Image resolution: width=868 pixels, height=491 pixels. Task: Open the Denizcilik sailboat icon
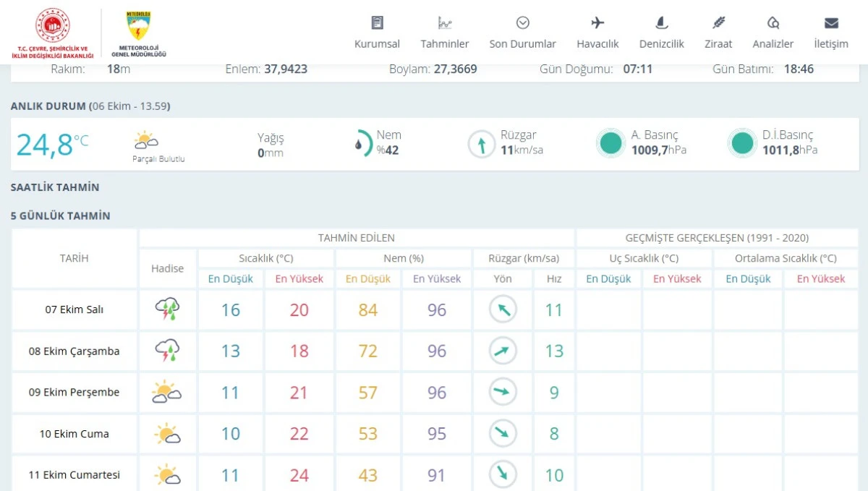[x=661, y=22]
